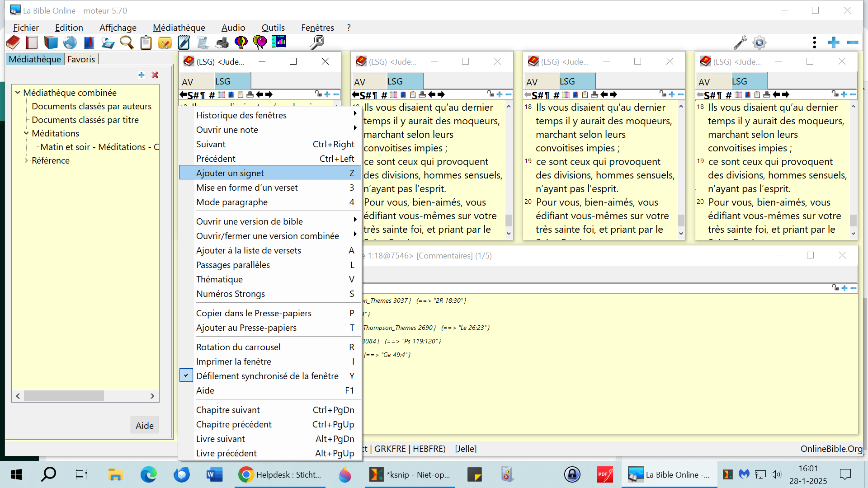Toggle Défilement synchronisé de la fenêtre checkmark

(267, 376)
